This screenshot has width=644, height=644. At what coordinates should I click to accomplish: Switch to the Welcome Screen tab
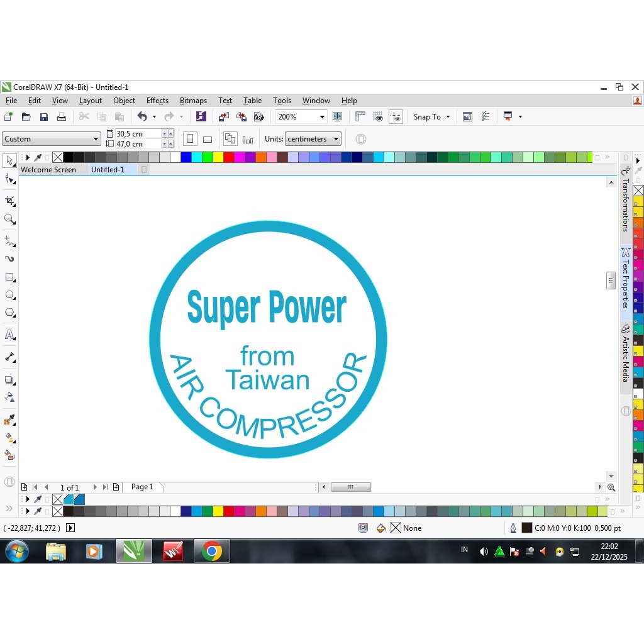click(49, 169)
